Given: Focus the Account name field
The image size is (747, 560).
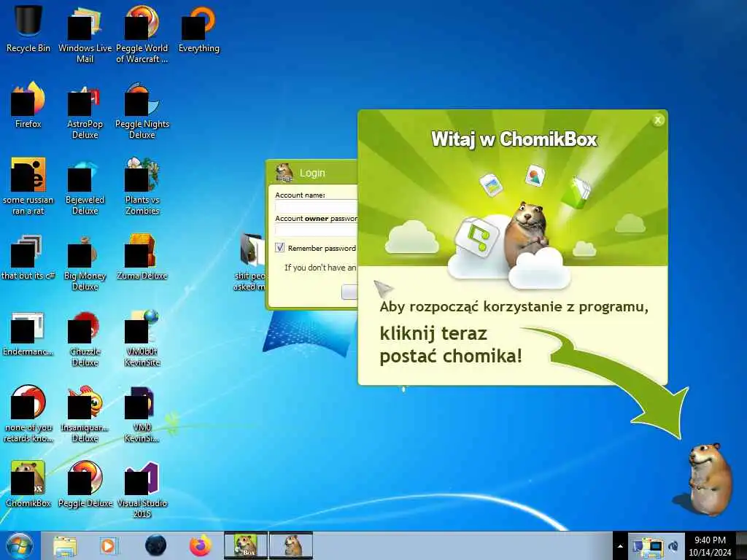Looking at the screenshot, I should pyautogui.click(x=316, y=206).
